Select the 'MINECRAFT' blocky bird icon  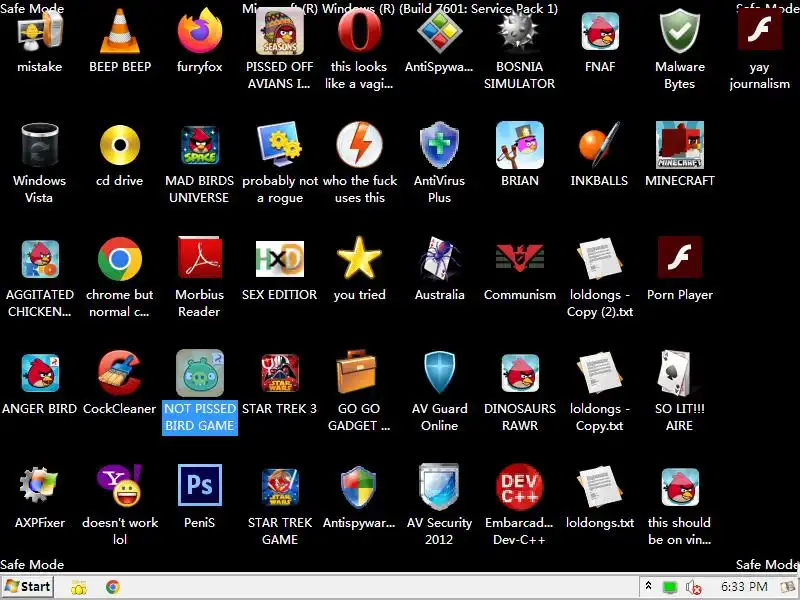pos(680,145)
